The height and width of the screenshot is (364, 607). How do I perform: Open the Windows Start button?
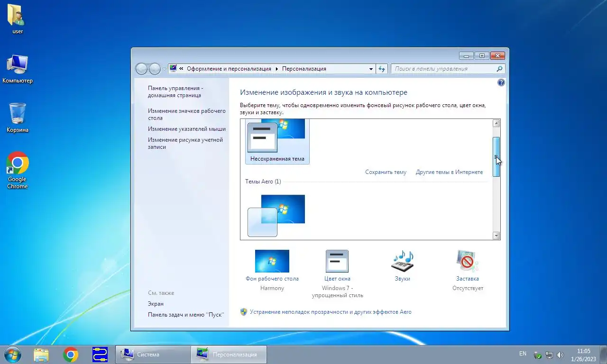coord(12,354)
